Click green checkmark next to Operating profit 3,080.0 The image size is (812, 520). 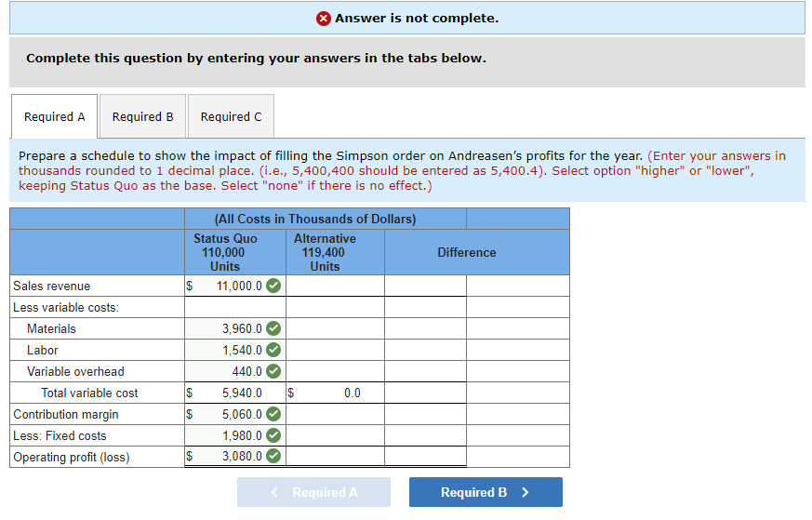(x=273, y=456)
